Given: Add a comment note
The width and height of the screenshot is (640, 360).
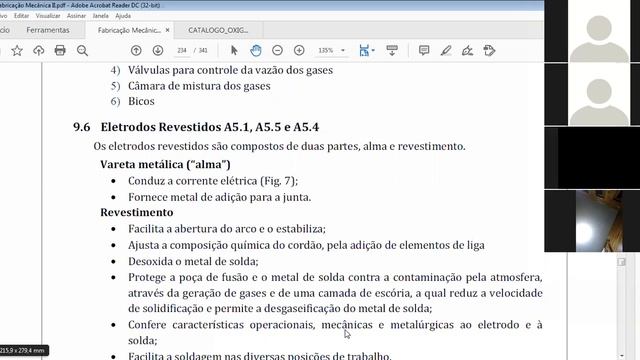Looking at the screenshot, I should click(424, 51).
